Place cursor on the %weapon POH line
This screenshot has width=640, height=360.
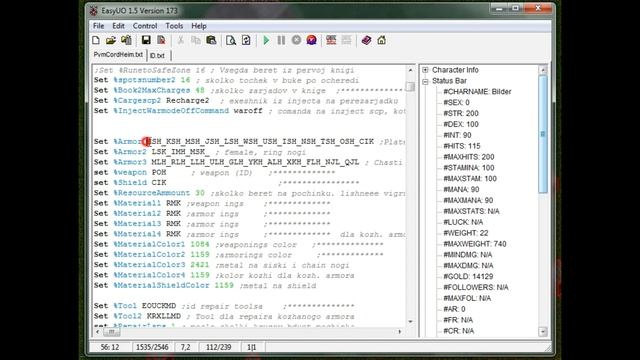click(x=216, y=173)
